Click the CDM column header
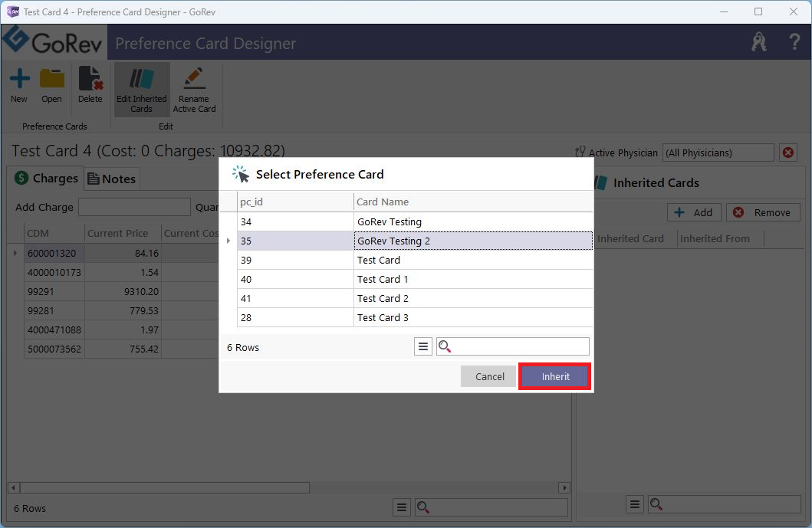 (54, 234)
